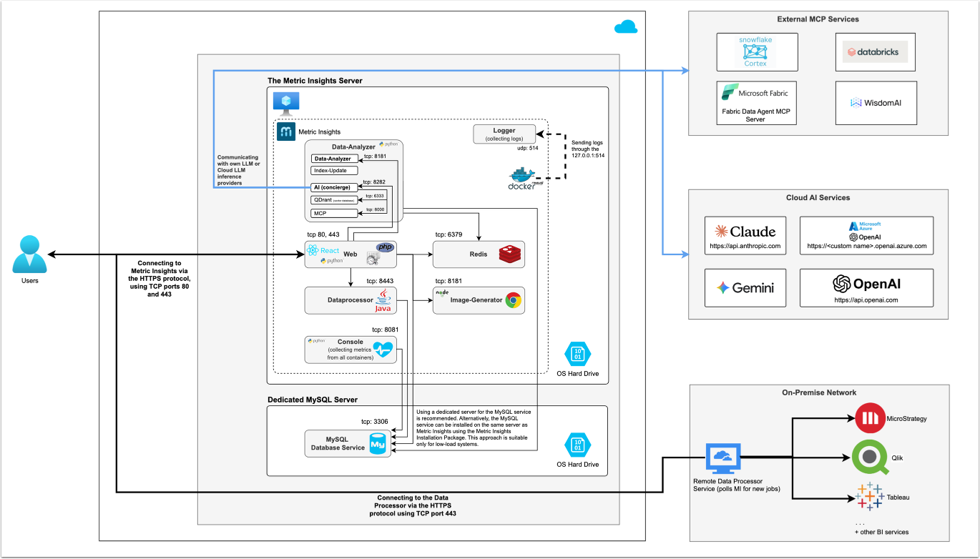The image size is (980, 559).
Task: Click the QDrant box
Action: pyautogui.click(x=333, y=200)
